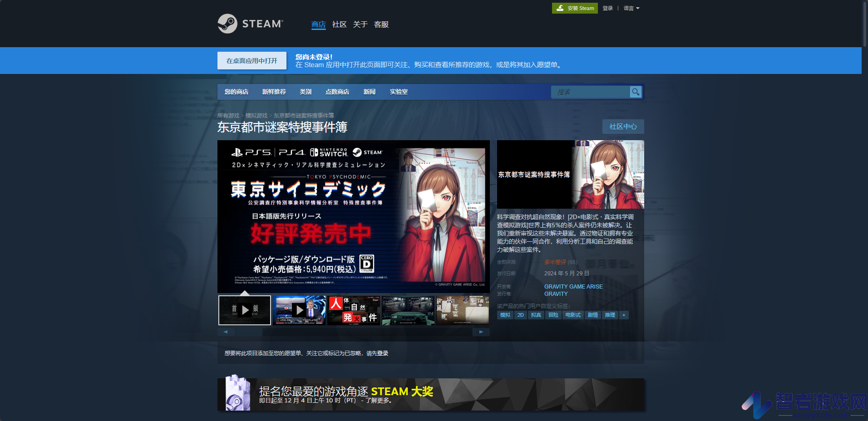This screenshot has height=421, width=868.
Task: Click the thumbnail scrollbar track
Action: (x=354, y=332)
